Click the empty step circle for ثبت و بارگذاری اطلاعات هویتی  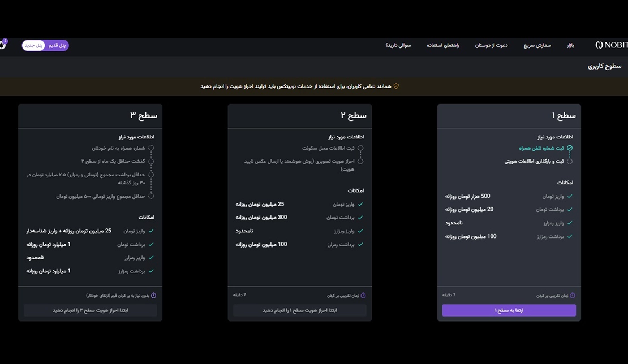coord(569,161)
